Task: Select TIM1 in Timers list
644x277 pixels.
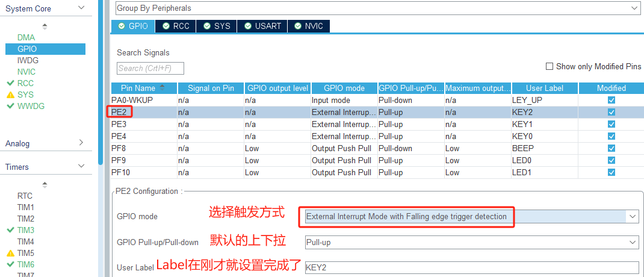Action: point(25,207)
